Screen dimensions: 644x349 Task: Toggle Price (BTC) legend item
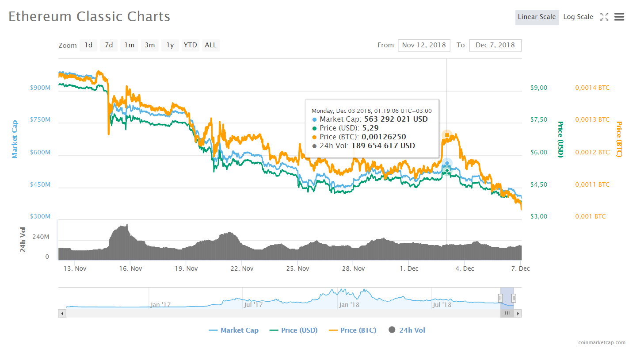[x=353, y=330]
